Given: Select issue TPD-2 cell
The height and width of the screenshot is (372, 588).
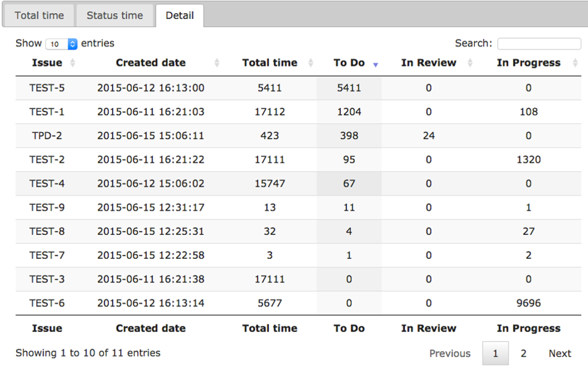Looking at the screenshot, I should point(47,135).
